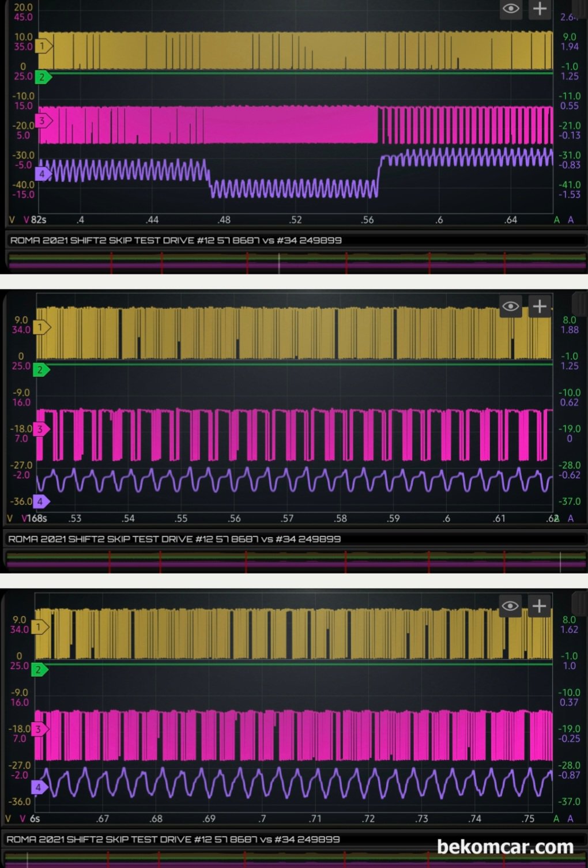Click pink channel 3 waveform in bottom panel
Image resolution: width=588 pixels, height=868 pixels.
[x=293, y=735]
